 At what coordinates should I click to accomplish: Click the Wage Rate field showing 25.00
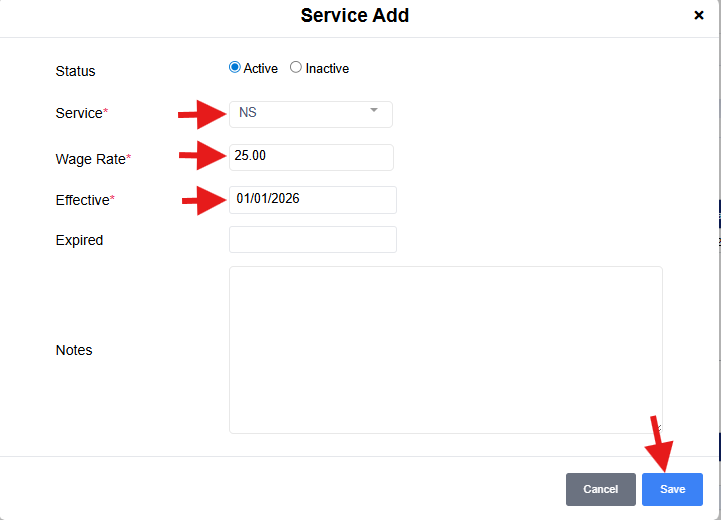coord(311,157)
